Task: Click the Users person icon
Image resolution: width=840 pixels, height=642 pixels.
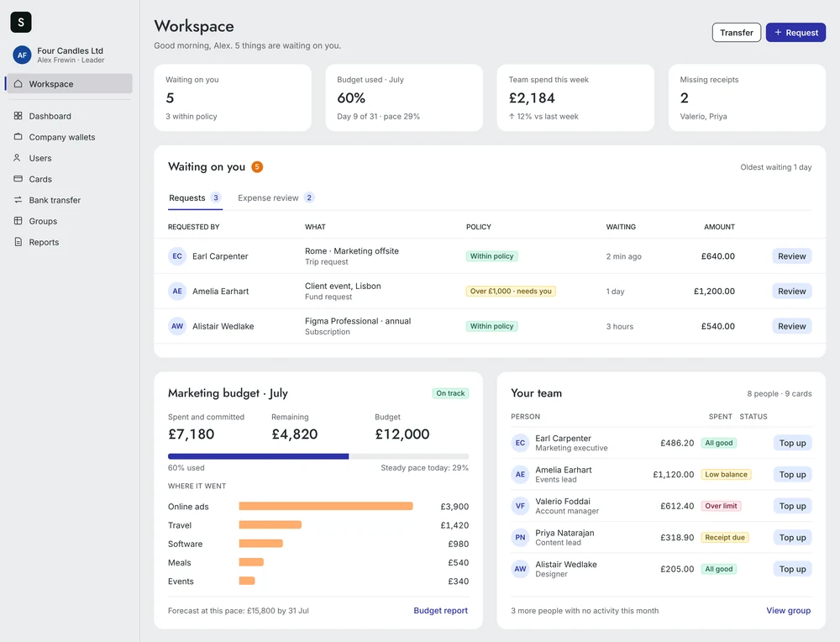Action: 17,157
